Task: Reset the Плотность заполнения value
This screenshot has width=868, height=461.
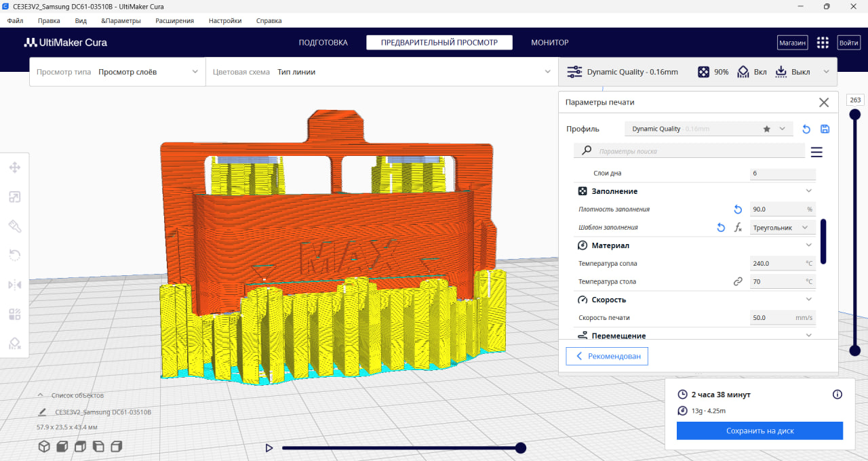Action: pos(738,209)
